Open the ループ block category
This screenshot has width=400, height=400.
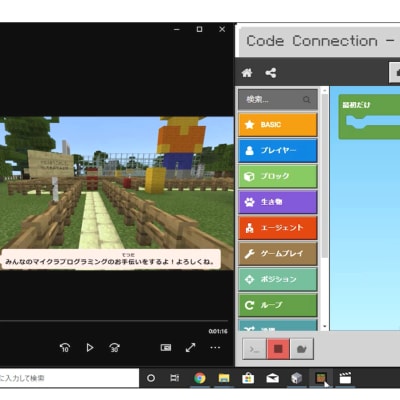pyautogui.click(x=278, y=305)
